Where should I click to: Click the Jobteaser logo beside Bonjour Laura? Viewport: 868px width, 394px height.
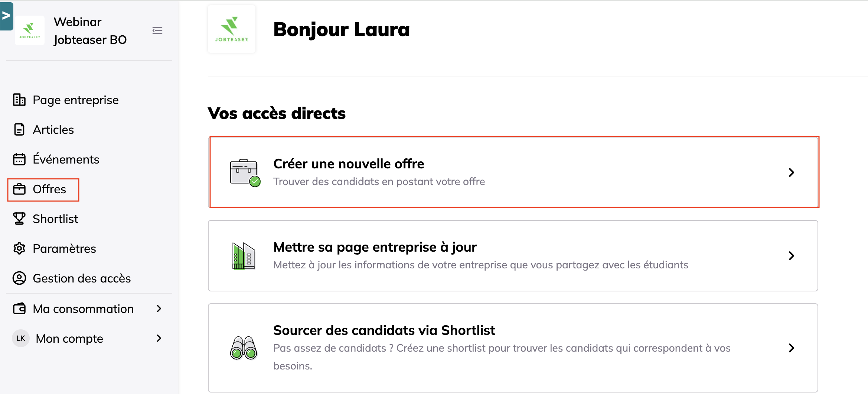click(232, 29)
